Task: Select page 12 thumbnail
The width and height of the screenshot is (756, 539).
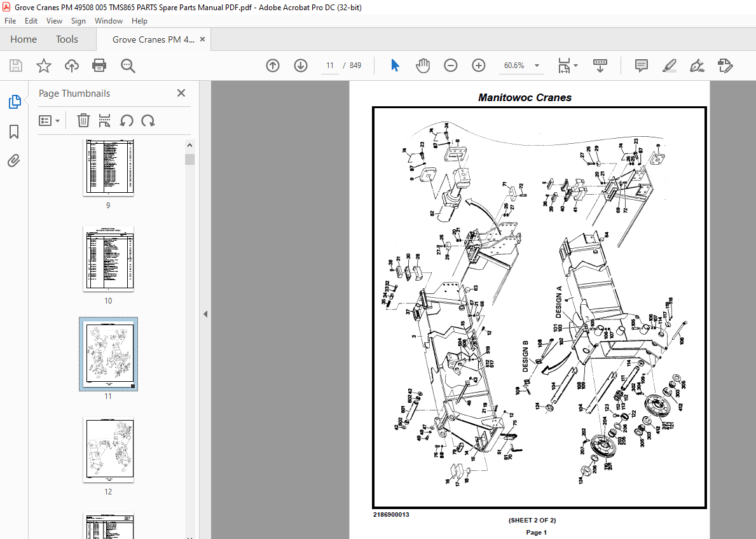Action: (109, 450)
